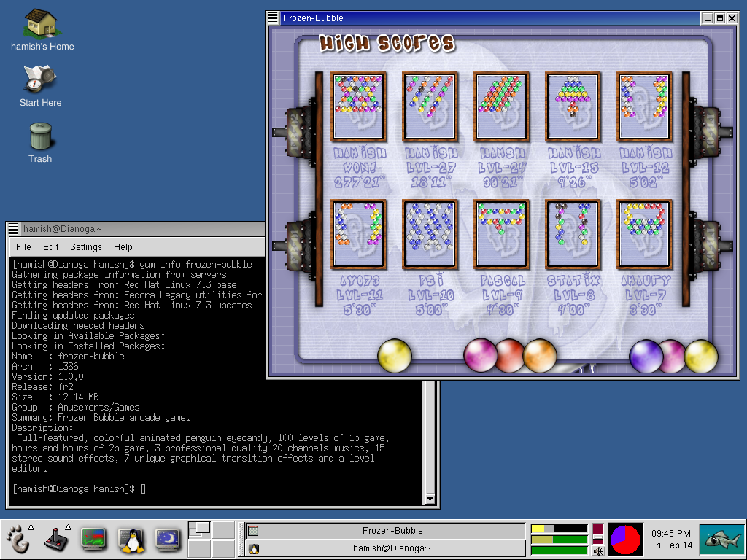Click the hamish@Dianoga terminal title bar
This screenshot has height=560, width=747.
pos(142,228)
